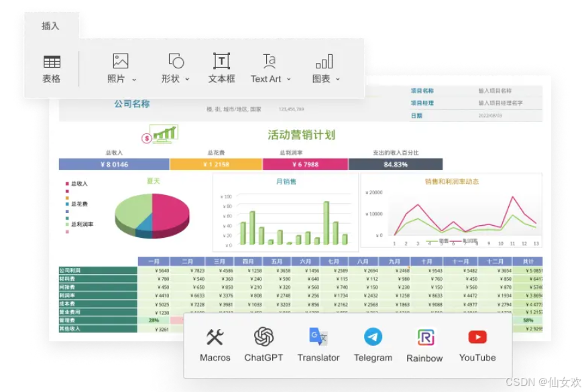584x392 pixels.
Task: Click the 总收入 legend entry
Action: (76, 184)
